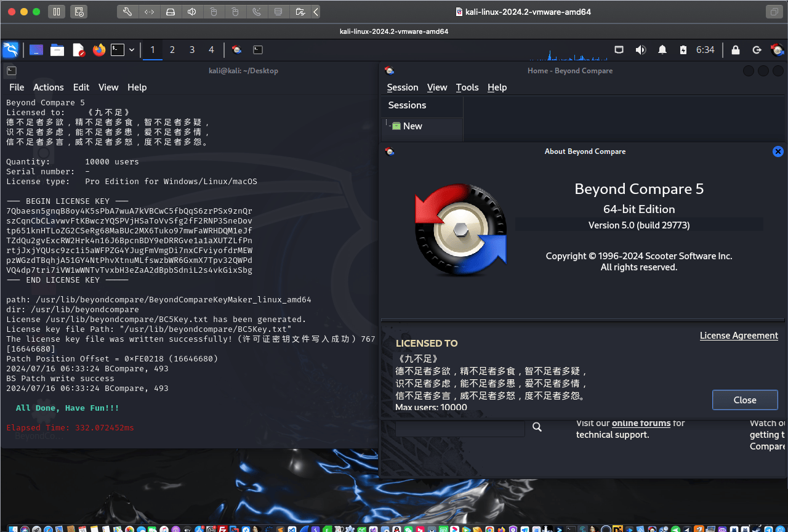Open Beyond Compare Help menu
788x532 pixels.
497,87
